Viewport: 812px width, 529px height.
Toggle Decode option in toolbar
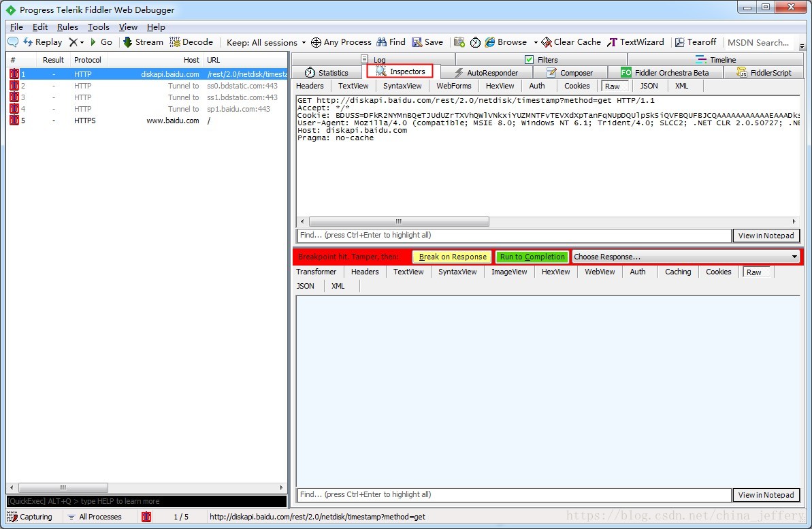click(x=191, y=42)
